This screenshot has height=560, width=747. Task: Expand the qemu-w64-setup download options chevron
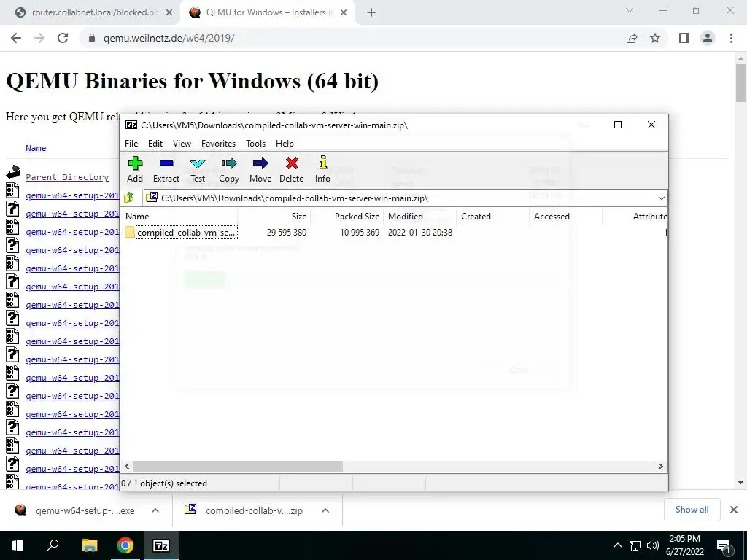155,510
